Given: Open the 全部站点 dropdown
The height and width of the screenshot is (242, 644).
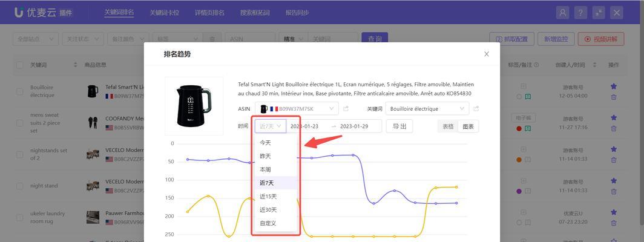Looking at the screenshot, I should [36, 39].
